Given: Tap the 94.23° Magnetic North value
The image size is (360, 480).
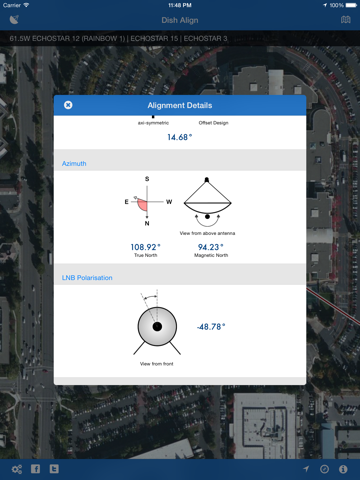Looking at the screenshot, I should (211, 247).
